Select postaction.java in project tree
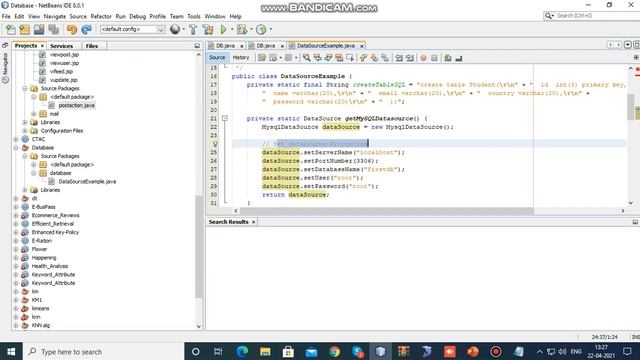This screenshot has width=640, height=360. (x=76, y=105)
